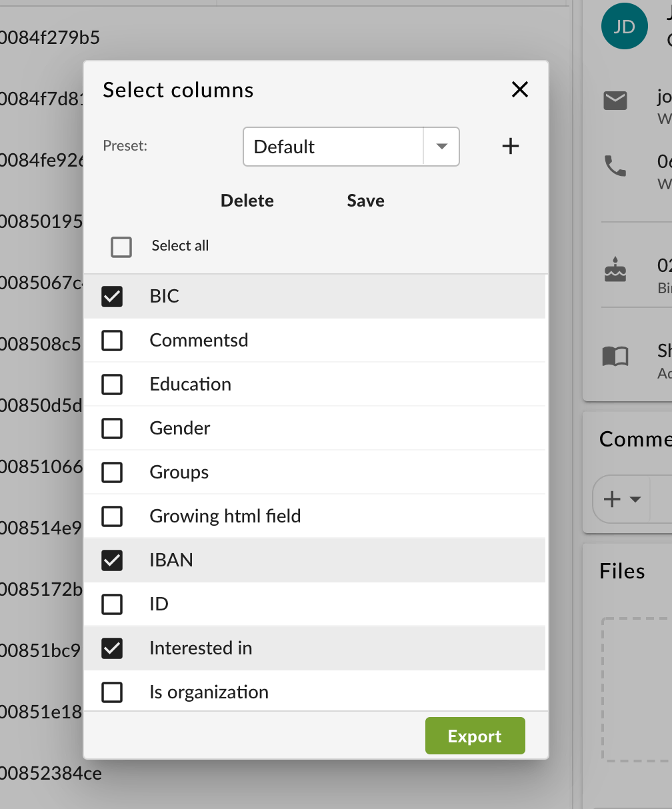Click the Default preset combo box
This screenshot has width=672, height=809.
coord(333,147)
